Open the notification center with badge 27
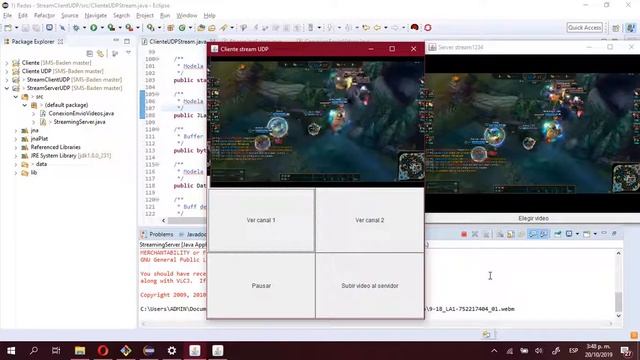Image resolution: width=640 pixels, height=360 pixels. point(625,351)
